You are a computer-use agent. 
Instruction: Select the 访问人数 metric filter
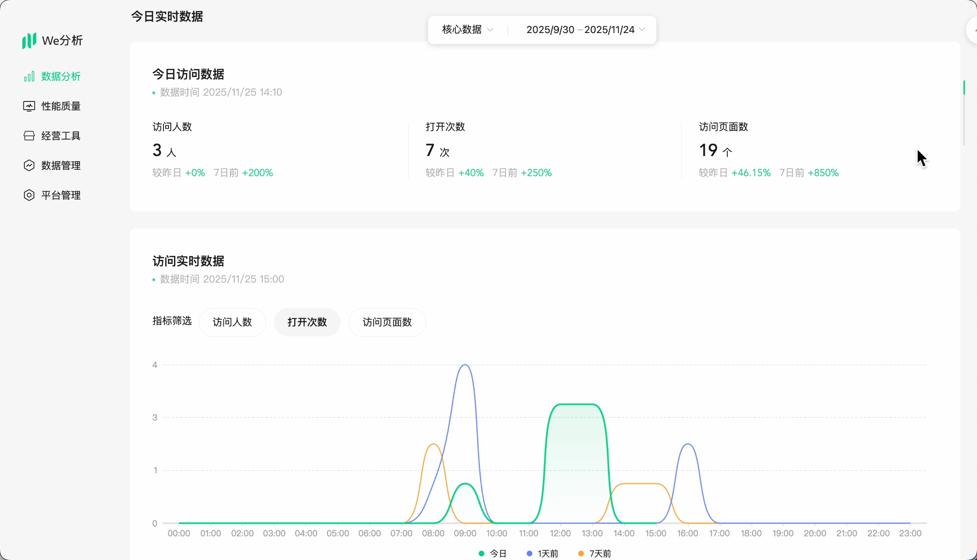(x=232, y=322)
